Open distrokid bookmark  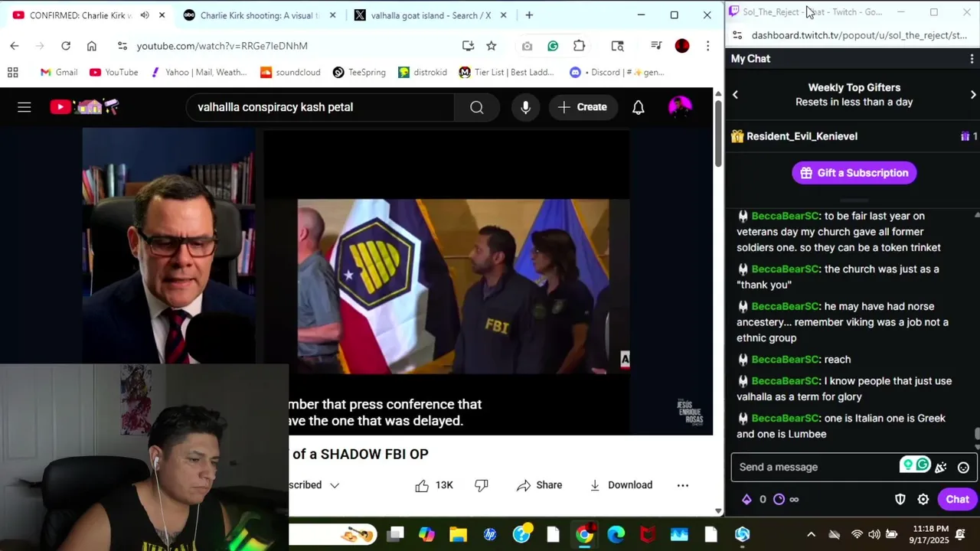[x=423, y=73]
